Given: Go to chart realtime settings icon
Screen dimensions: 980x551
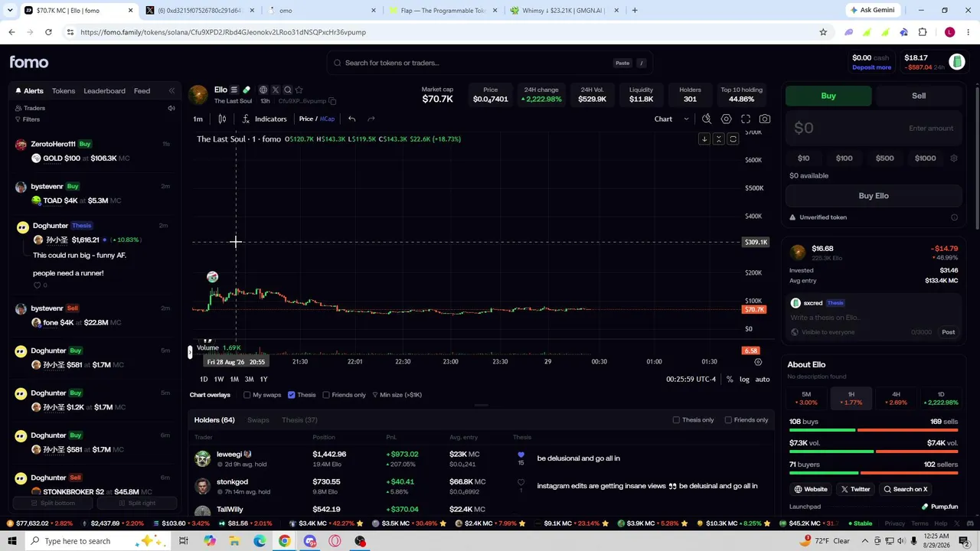Looking at the screenshot, I should coord(758,362).
